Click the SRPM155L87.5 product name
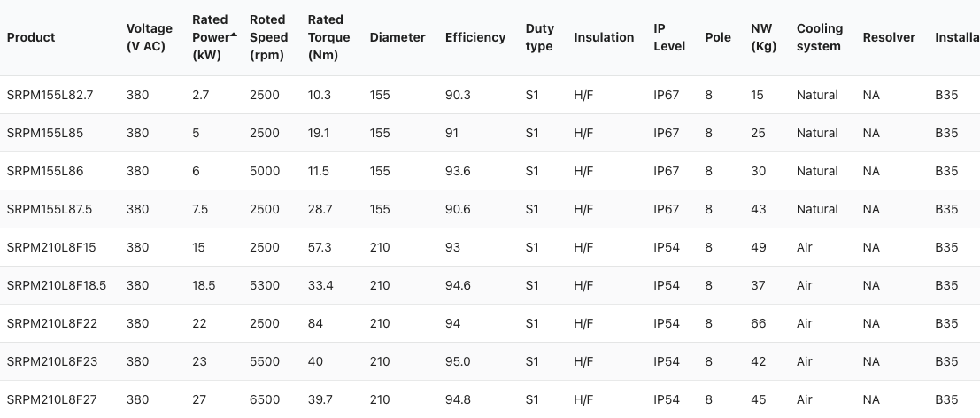The height and width of the screenshot is (418, 980). click(50, 209)
